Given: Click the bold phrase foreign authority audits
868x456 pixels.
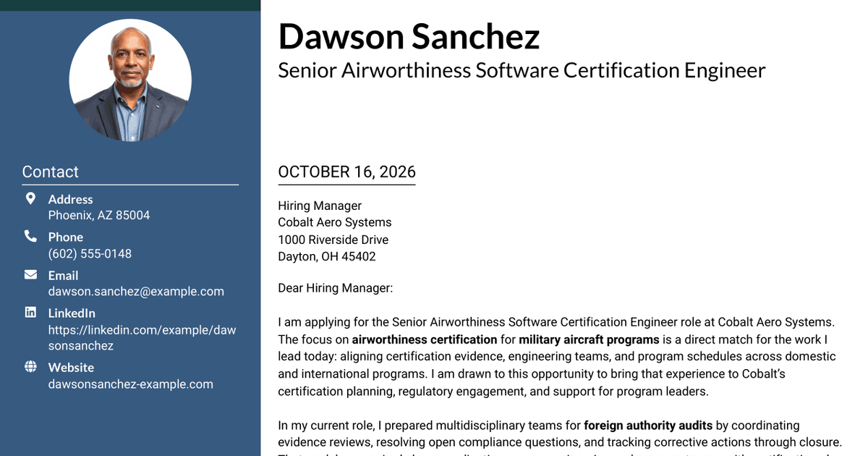Looking at the screenshot, I should [x=648, y=426].
